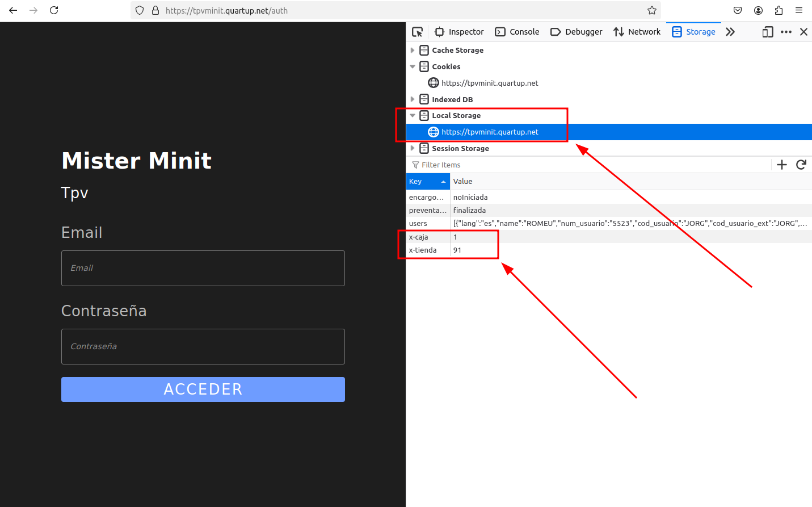The image size is (812, 507).
Task: Toggle responsive design mode icon
Action: click(x=767, y=32)
